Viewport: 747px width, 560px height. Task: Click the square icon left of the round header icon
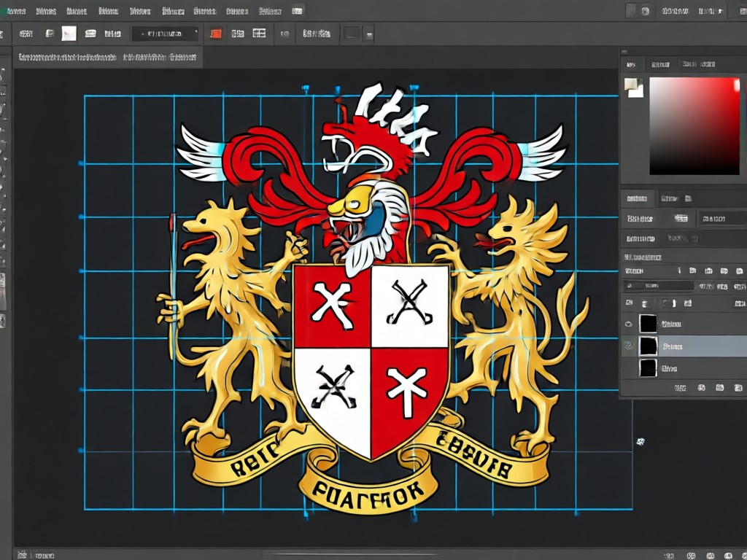[x=631, y=11]
